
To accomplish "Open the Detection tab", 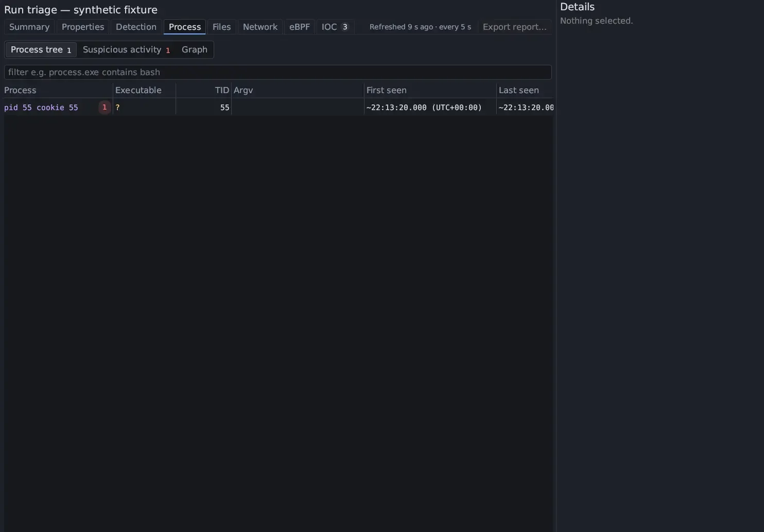I will tap(136, 27).
